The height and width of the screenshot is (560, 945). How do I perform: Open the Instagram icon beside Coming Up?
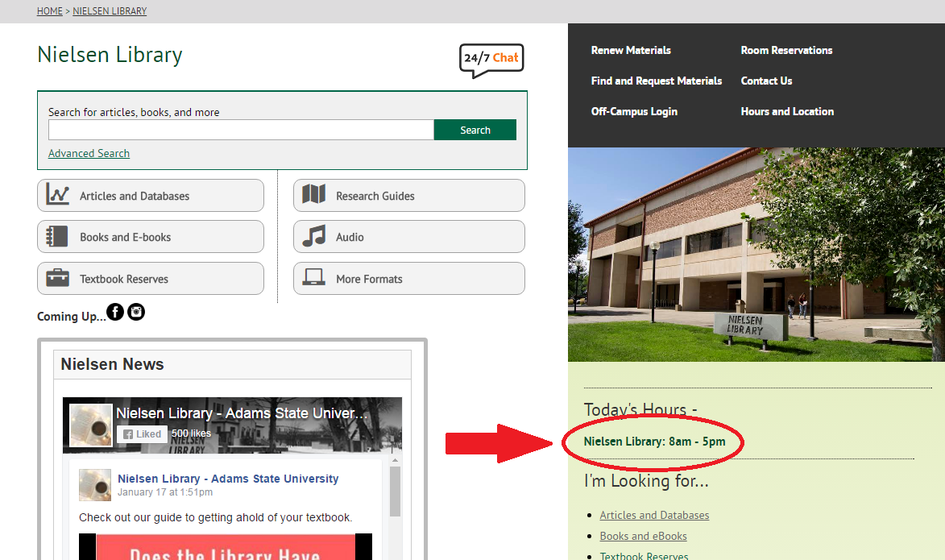[136, 312]
